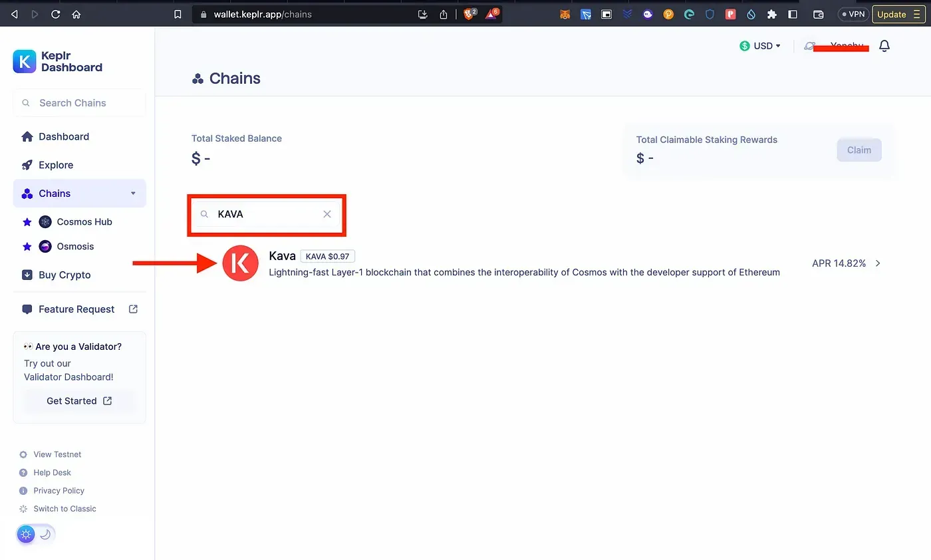Collapse the Chains sidebar dropdown arrow
This screenshot has height=560, width=931.
[x=133, y=194]
